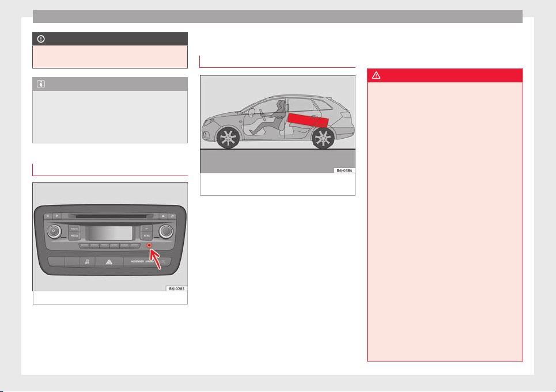Click the radio's CD slot
556x392 pixels.
(x=111, y=216)
